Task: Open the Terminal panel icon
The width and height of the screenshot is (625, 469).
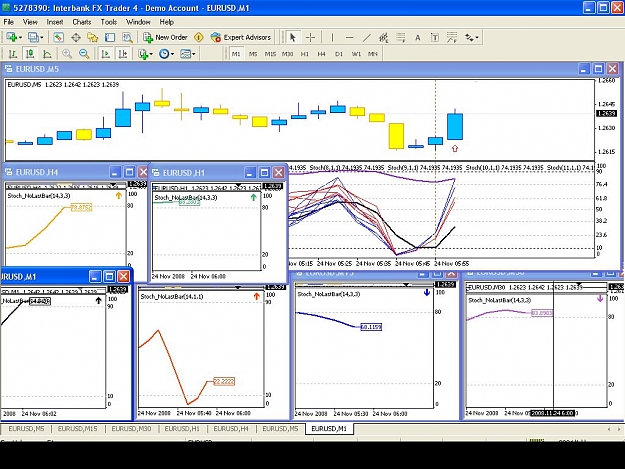Action: pos(110,37)
